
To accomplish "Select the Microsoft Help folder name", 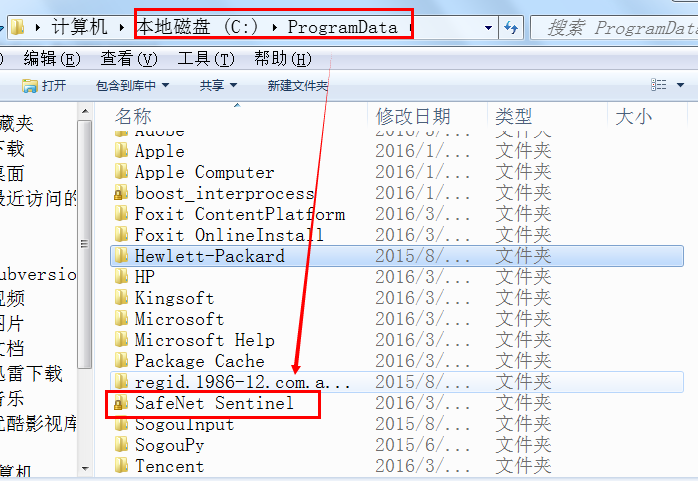I will tap(205, 340).
